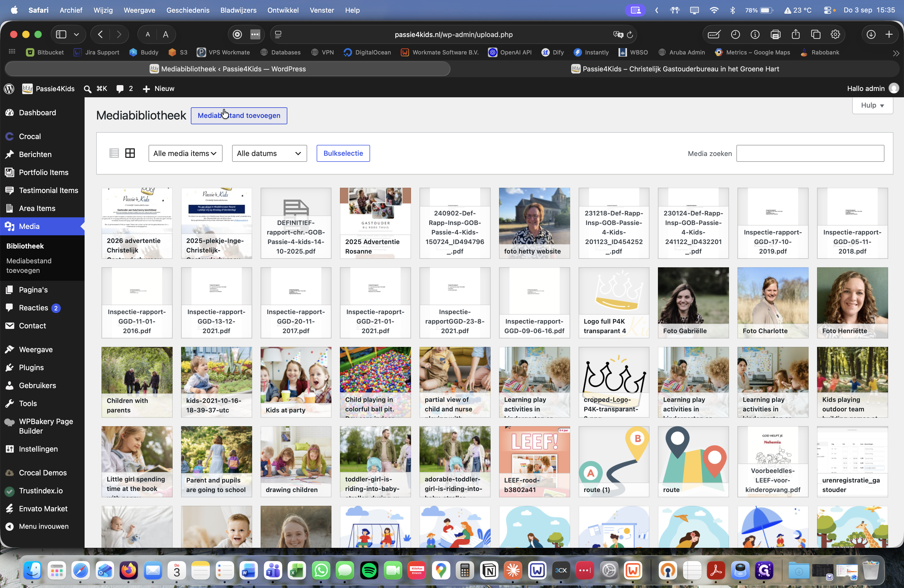The image size is (904, 588).
Task: Open the Nieuw menu in admin bar
Action: coord(158,89)
